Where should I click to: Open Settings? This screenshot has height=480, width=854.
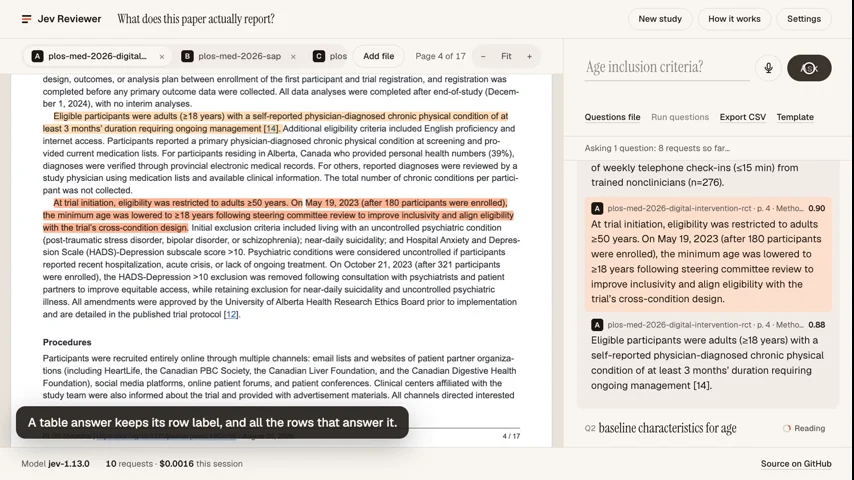[804, 19]
